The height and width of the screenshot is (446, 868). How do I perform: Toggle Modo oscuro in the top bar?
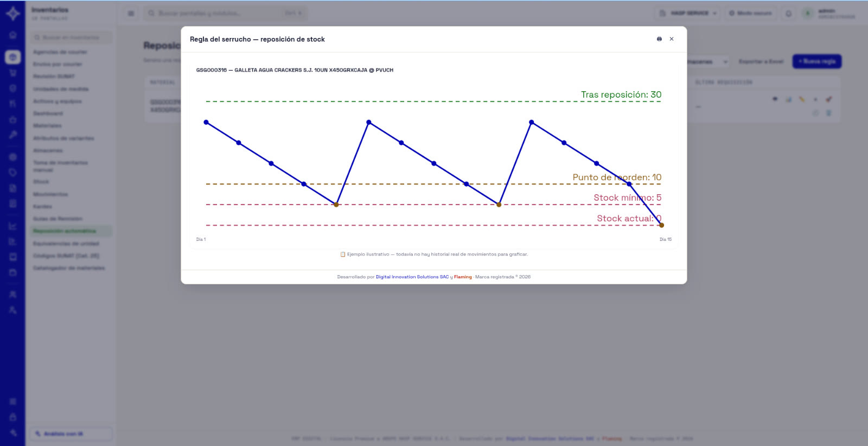(x=750, y=13)
